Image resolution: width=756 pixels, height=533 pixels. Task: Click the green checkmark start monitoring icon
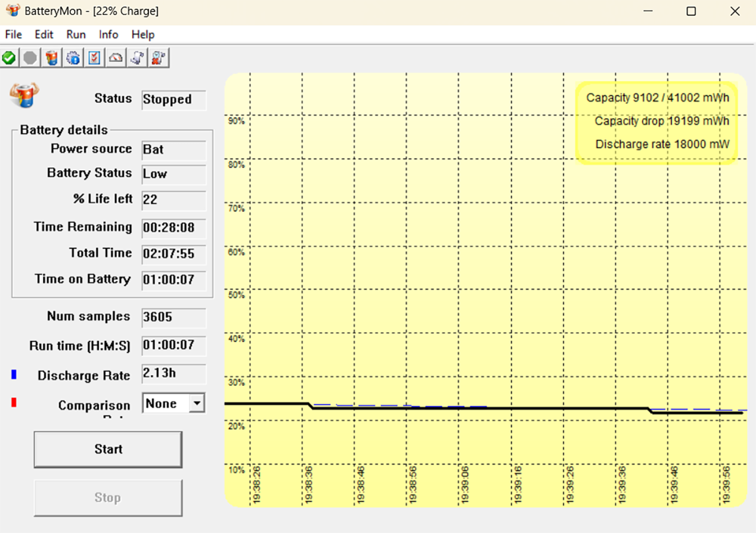point(9,58)
